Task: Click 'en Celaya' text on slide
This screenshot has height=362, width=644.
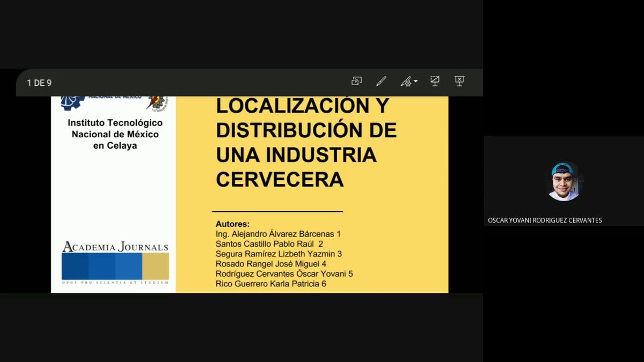Action: click(115, 145)
